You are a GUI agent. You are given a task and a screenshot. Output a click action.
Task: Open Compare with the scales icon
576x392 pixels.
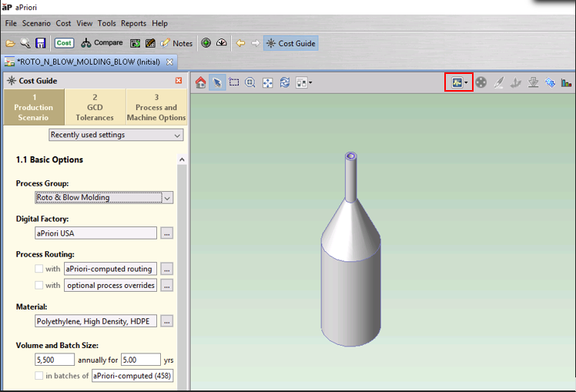click(102, 43)
